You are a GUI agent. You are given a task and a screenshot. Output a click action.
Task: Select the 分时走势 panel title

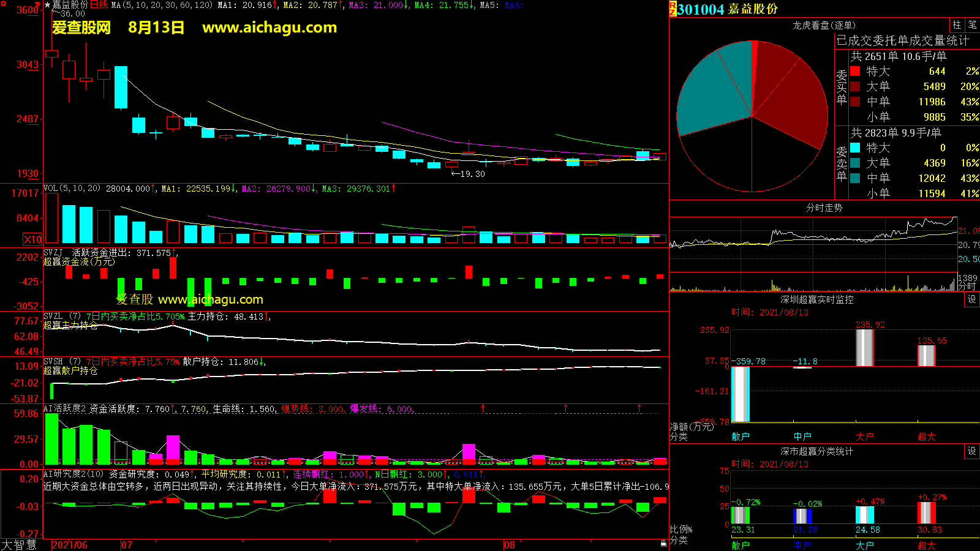click(824, 208)
